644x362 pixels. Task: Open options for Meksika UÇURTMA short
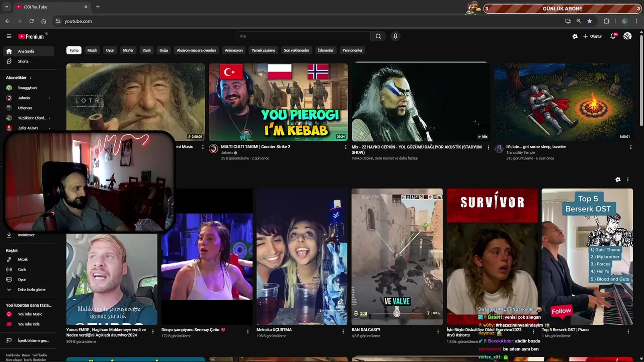(x=343, y=331)
